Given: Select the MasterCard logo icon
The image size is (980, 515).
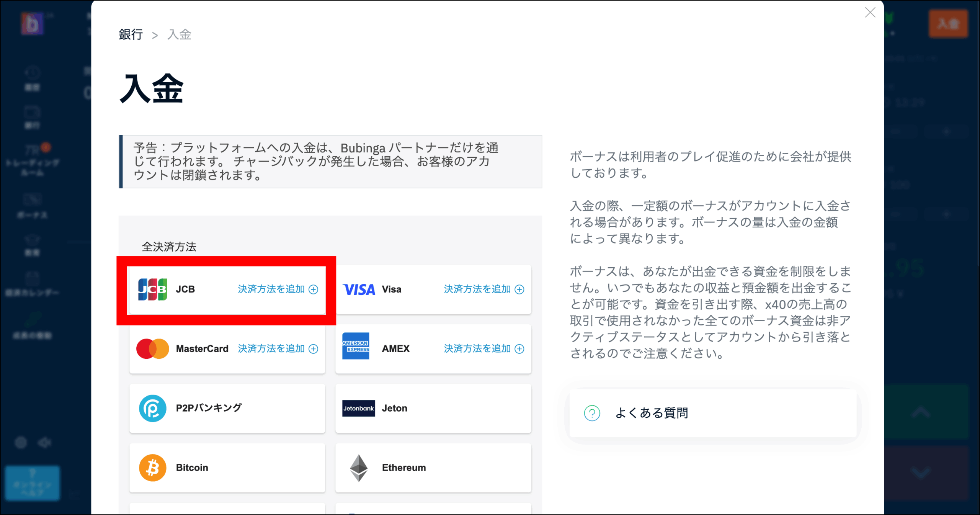Looking at the screenshot, I should 152,349.
